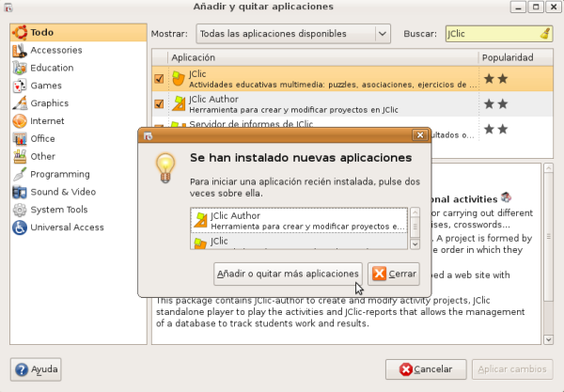Image resolution: width=564 pixels, height=392 pixels.
Task: Click the Cerrar button in dialog
Action: tap(393, 274)
